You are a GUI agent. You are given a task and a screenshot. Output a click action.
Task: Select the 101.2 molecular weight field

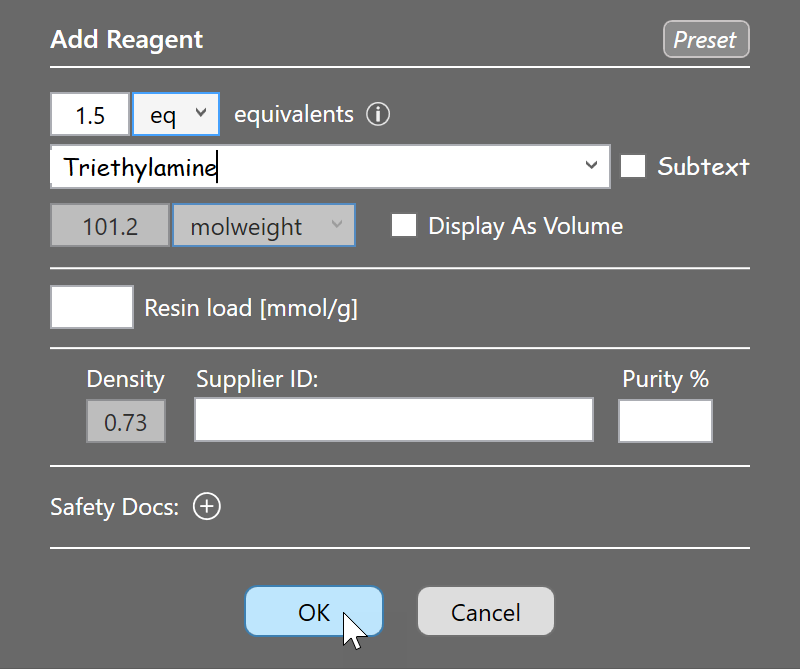(110, 226)
